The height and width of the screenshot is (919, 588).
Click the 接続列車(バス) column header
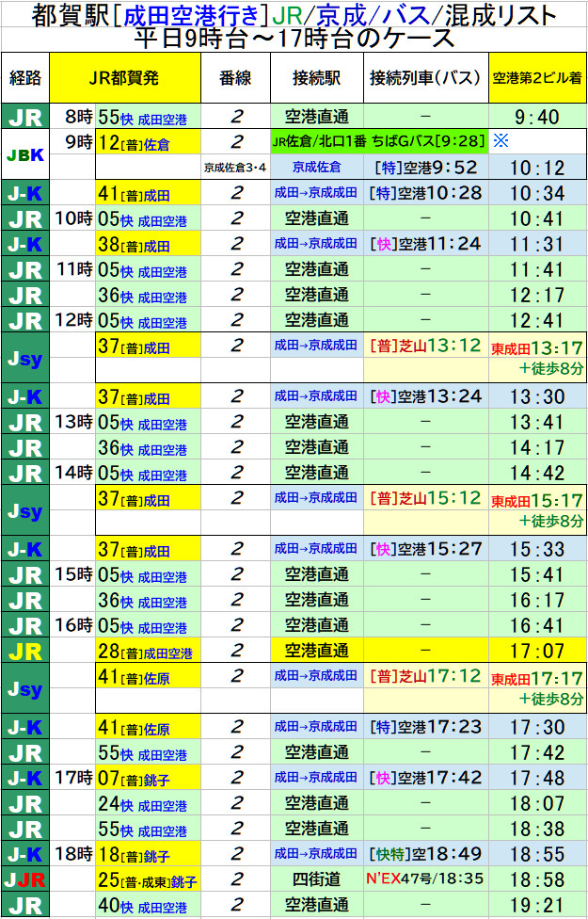pos(425,78)
